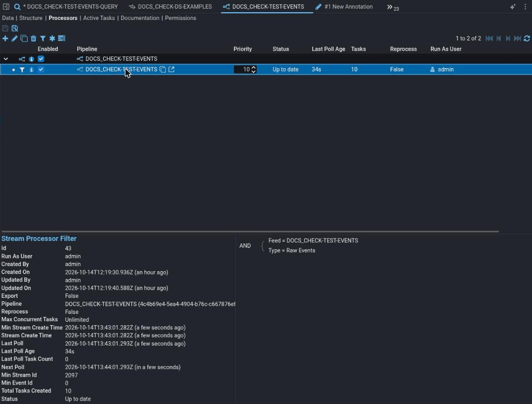
Task: Add a new processor with the plus icon
Action: [5, 38]
